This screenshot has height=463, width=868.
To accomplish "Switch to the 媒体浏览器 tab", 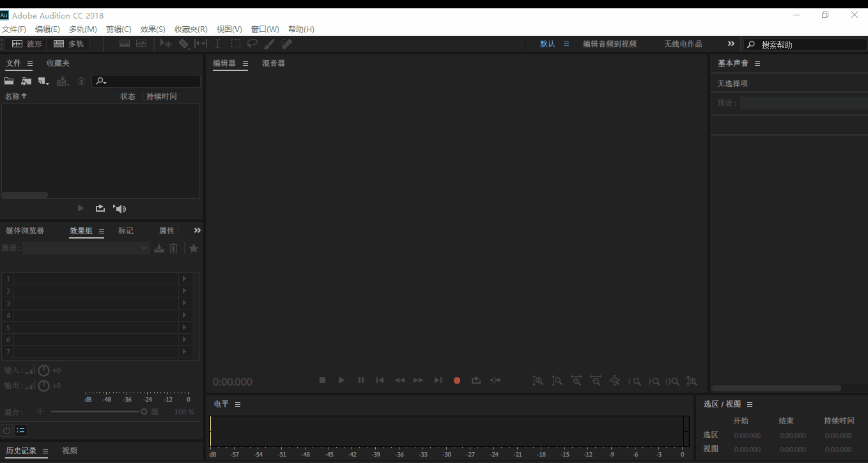I will point(25,231).
